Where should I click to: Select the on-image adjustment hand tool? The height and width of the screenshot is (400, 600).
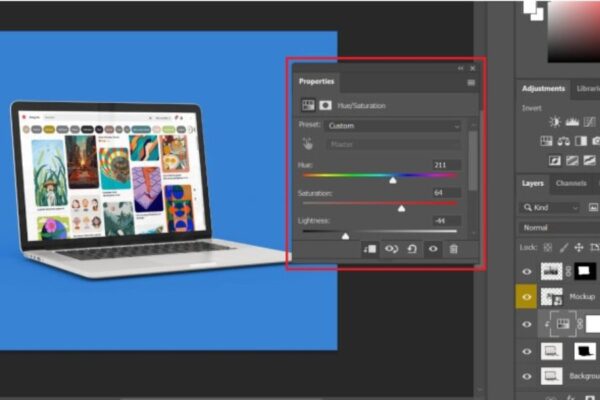point(308,143)
